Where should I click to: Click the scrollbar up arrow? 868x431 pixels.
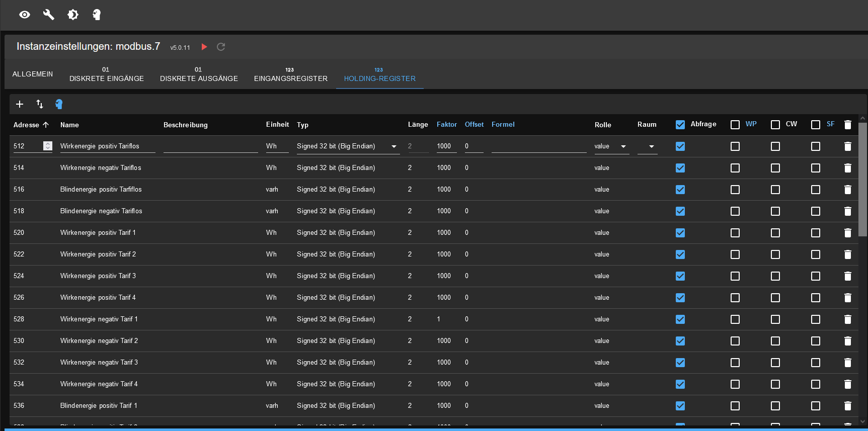862,118
